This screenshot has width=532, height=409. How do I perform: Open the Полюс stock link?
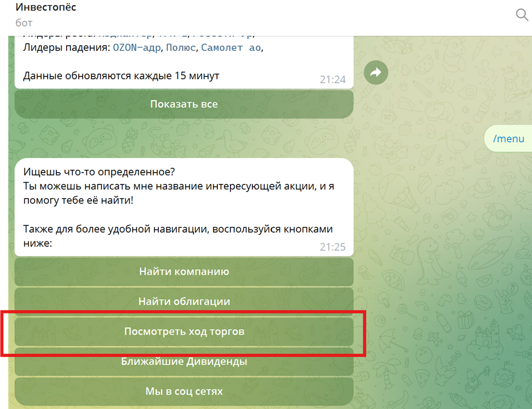coord(181,48)
